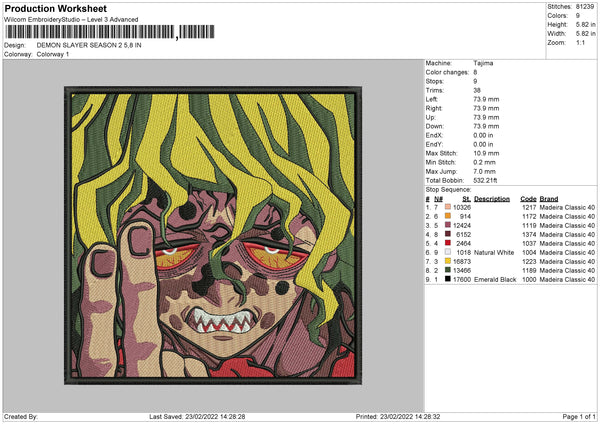The image size is (600, 424).
Task: Click the barcode under the title
Action: (x=109, y=32)
